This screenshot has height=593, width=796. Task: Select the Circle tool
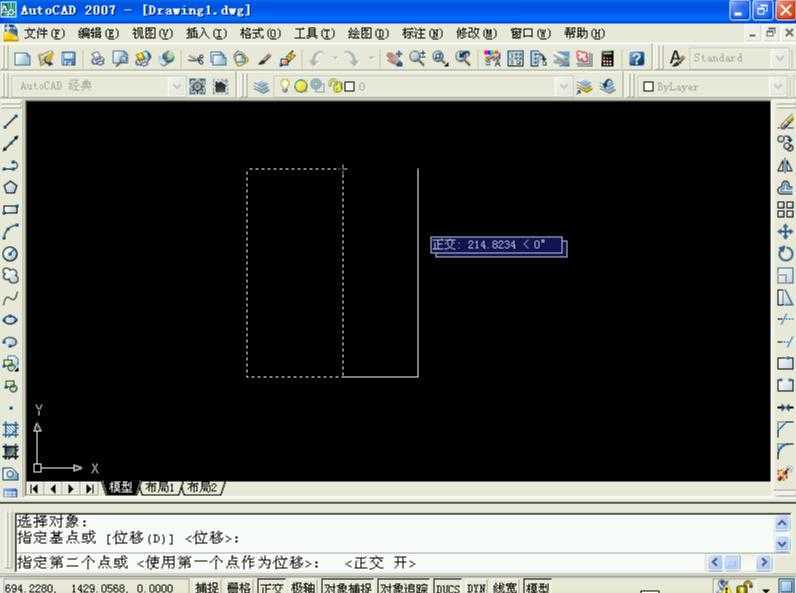(11, 253)
